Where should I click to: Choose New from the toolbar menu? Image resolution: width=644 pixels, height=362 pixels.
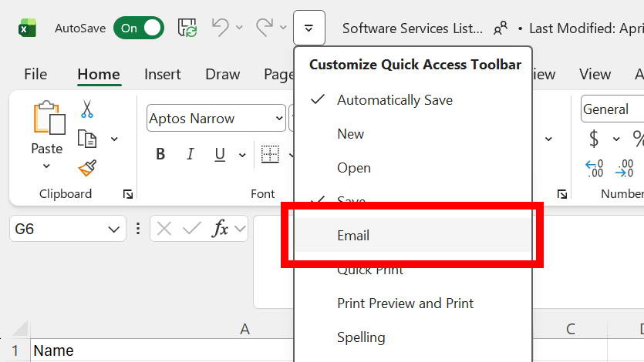point(413,134)
